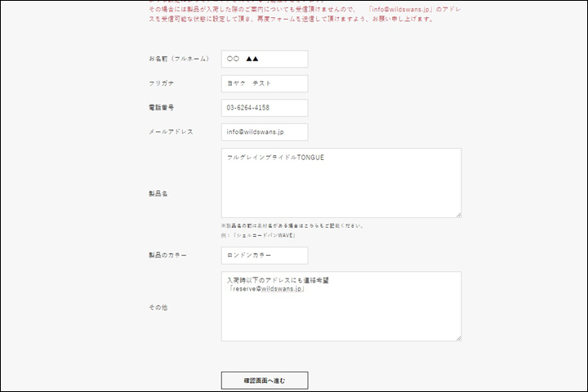Focus the フリガナ input field
Screen dimensions: 588x392
(x=264, y=83)
